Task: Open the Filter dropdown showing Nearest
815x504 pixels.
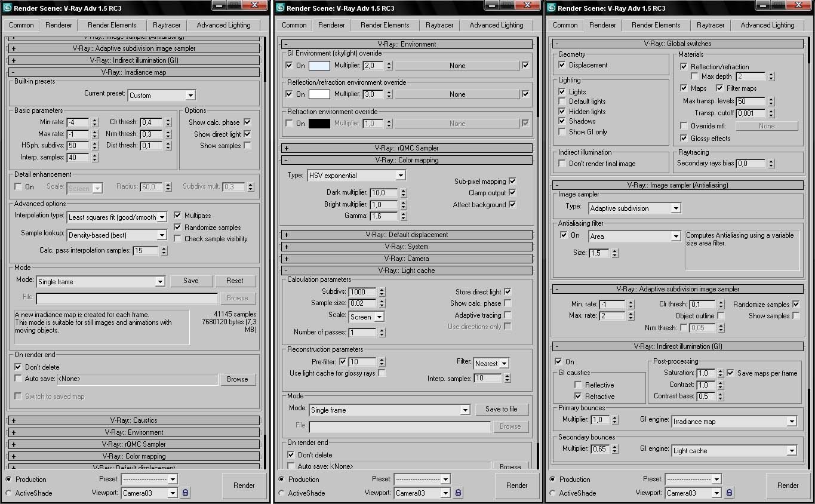Action: (x=491, y=363)
